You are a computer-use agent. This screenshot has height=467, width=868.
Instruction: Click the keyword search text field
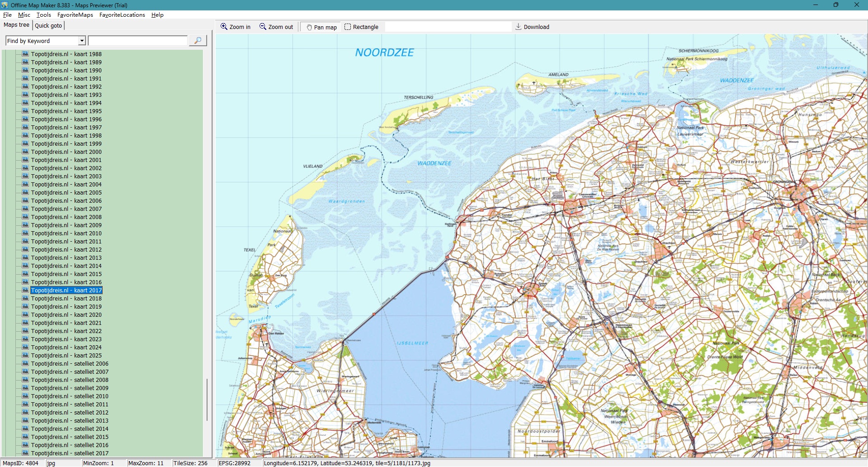(138, 41)
